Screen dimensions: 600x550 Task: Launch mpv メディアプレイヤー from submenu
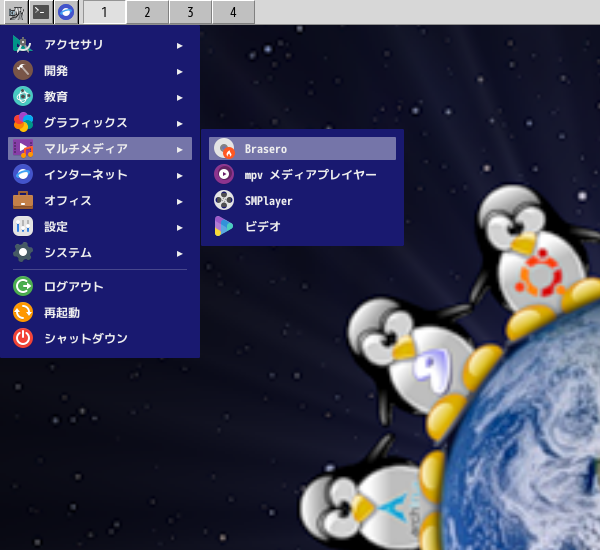302,175
